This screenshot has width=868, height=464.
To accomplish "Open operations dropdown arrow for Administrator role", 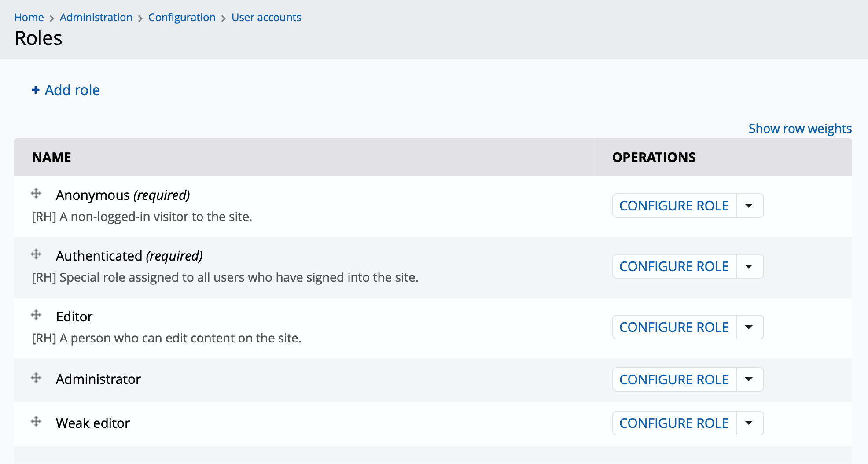I will 750,379.
